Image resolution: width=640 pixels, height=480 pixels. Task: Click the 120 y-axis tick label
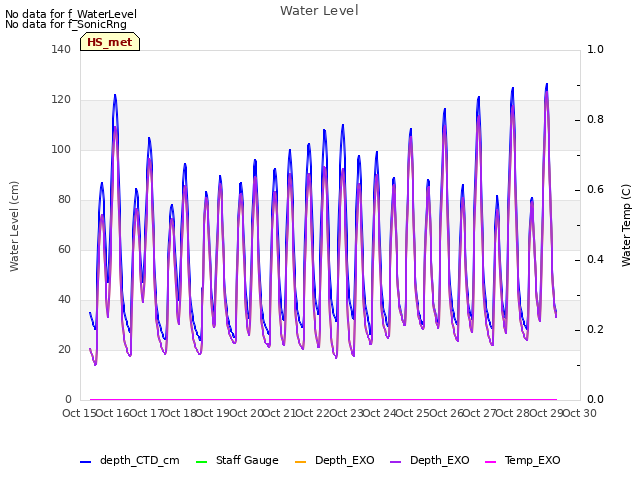click(x=61, y=100)
